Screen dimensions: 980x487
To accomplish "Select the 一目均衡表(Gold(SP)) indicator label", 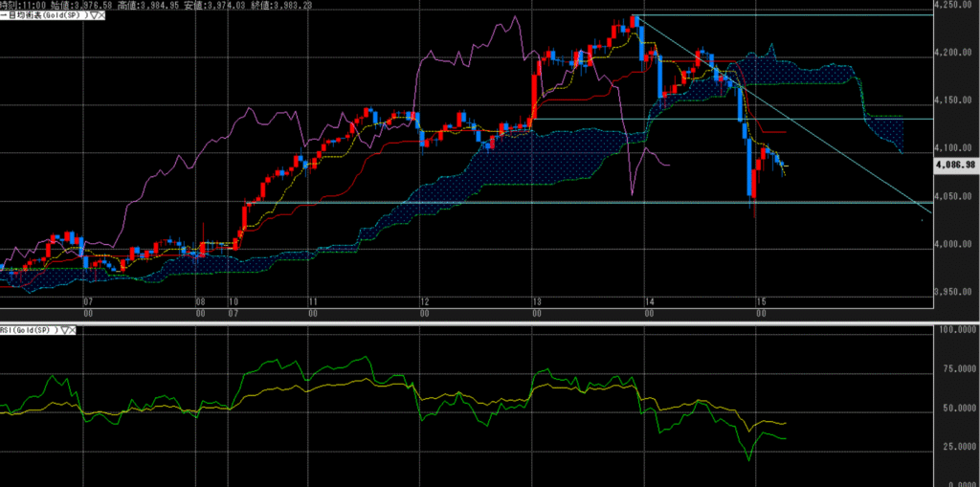I will [44, 16].
